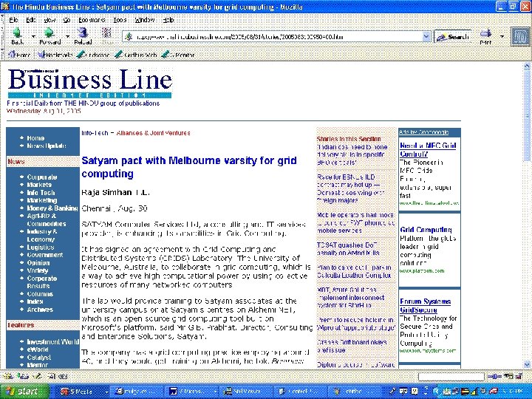The height and width of the screenshot is (399, 532).
Task: Open the Control Panel taskbar button
Action: (x=299, y=392)
